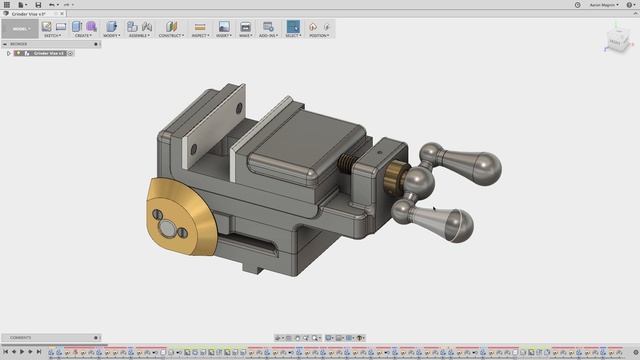The image size is (640, 360).
Task: Step back one timeline feature
Action: (14, 352)
